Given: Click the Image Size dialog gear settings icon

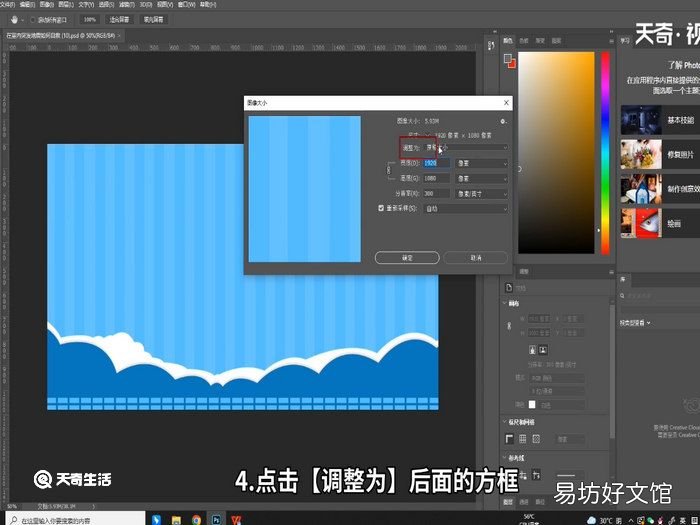Looking at the screenshot, I should point(503,121).
